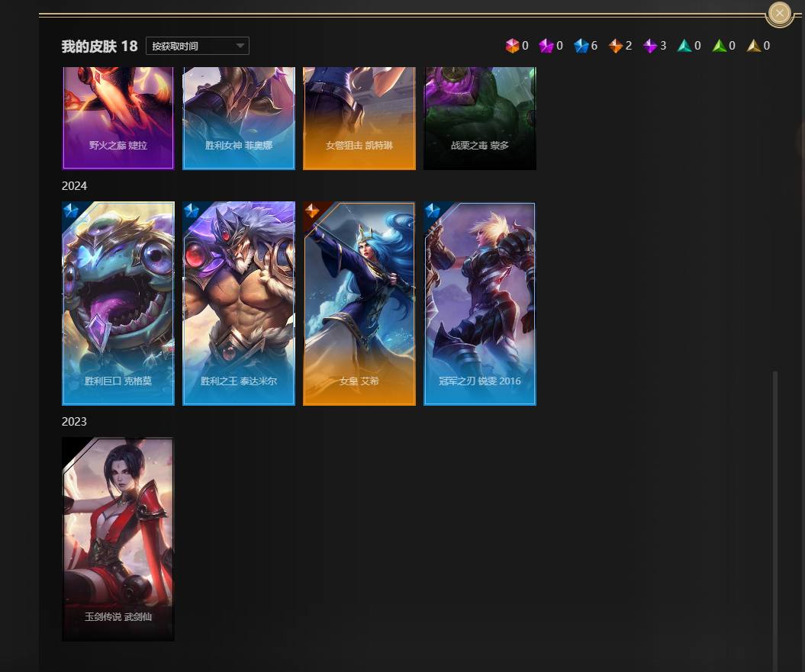Click the orange diamond gem showing 2

tap(616, 46)
